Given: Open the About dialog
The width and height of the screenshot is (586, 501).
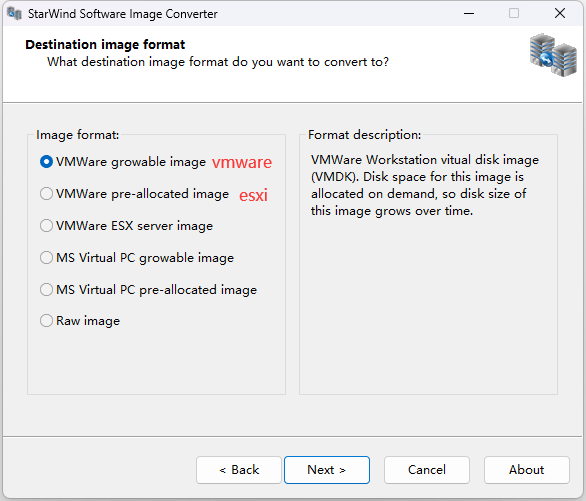Looking at the screenshot, I should pyautogui.click(x=527, y=470).
